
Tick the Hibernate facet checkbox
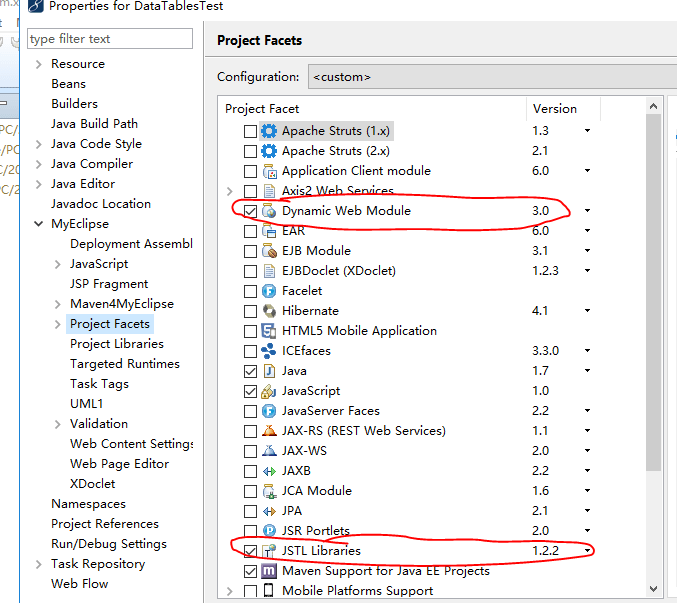point(250,311)
